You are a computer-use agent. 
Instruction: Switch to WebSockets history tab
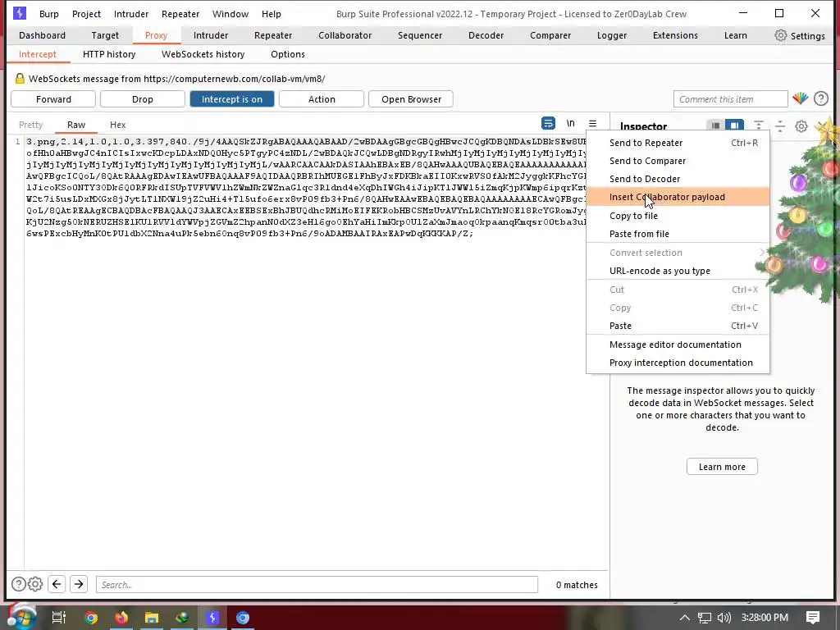coord(203,54)
